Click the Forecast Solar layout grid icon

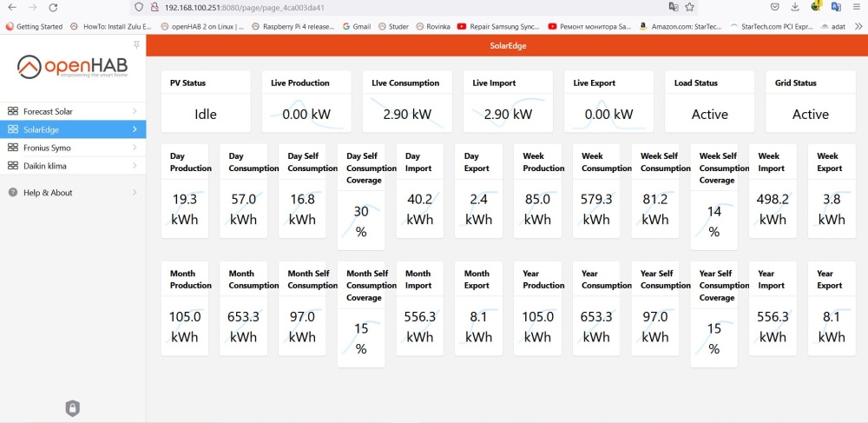coord(13,111)
